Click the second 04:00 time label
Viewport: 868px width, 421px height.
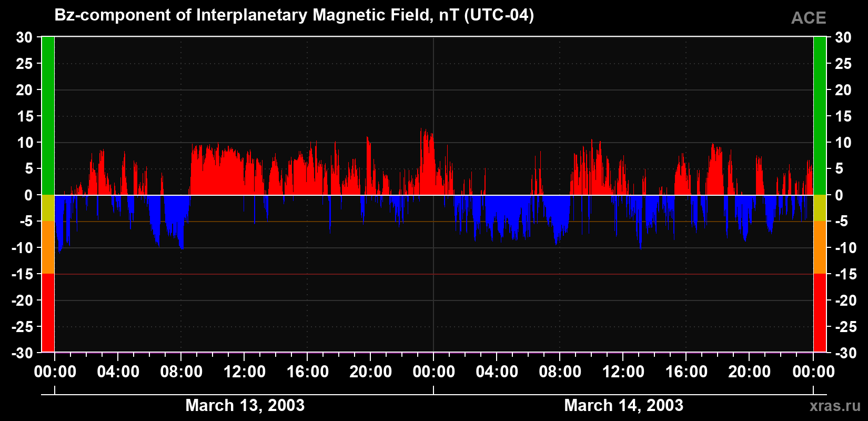coord(497,372)
